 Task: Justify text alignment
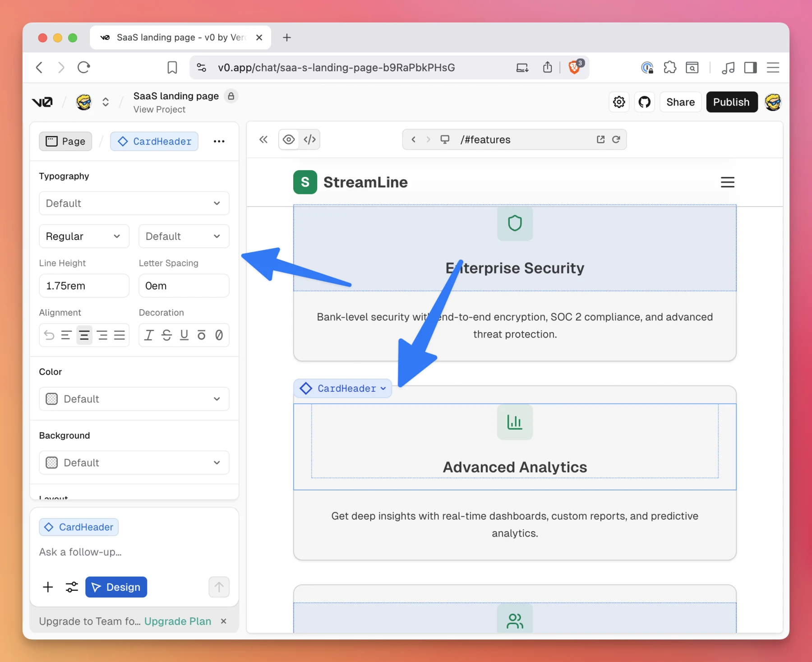pyautogui.click(x=120, y=335)
